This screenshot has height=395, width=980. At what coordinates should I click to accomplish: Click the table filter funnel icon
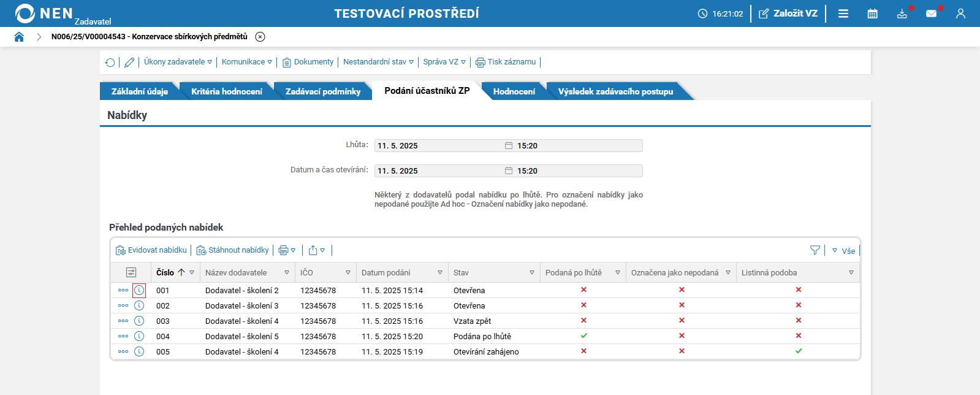(815, 250)
